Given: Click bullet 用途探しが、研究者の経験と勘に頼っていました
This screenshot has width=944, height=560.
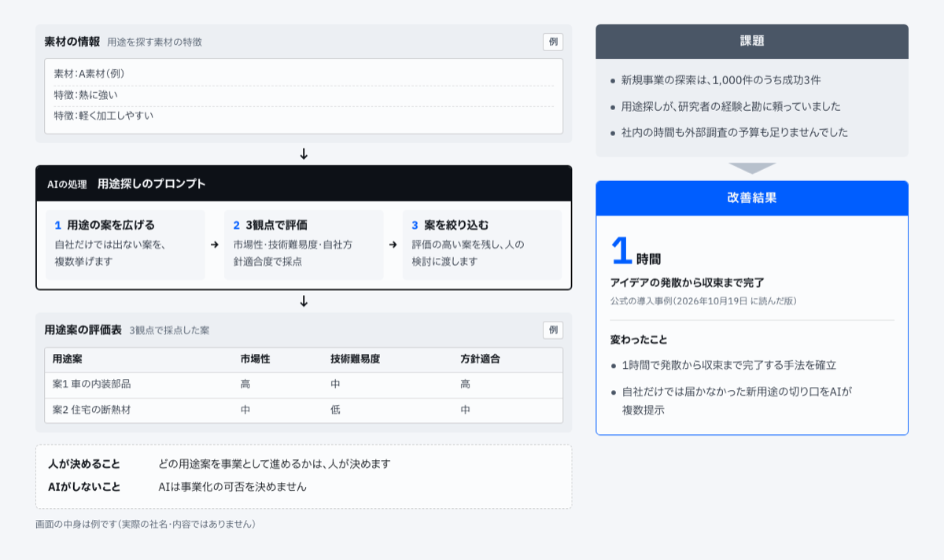Looking at the screenshot, I should pyautogui.click(x=731, y=106).
